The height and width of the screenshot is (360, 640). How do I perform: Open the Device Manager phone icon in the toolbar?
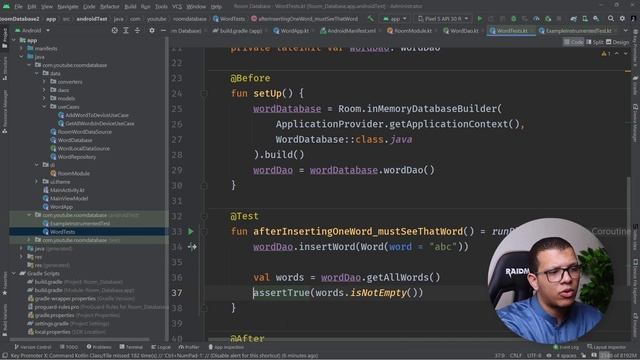tap(585, 19)
